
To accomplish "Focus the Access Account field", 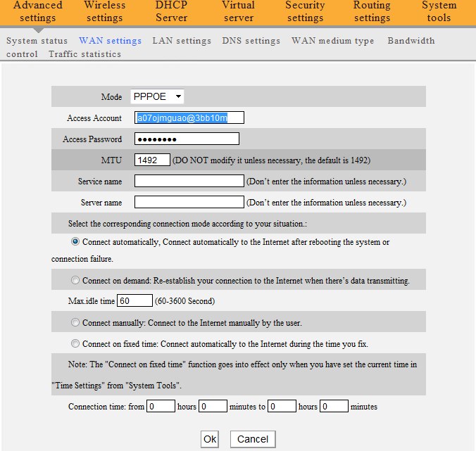I will 189,117.
